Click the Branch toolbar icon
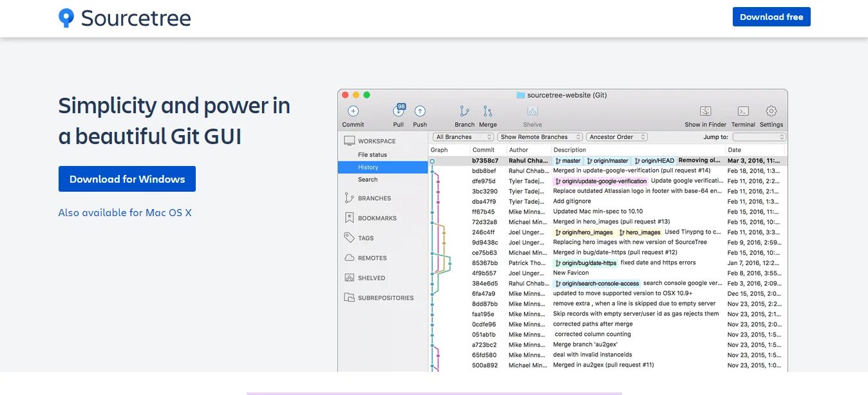The width and height of the screenshot is (868, 395). (464, 111)
